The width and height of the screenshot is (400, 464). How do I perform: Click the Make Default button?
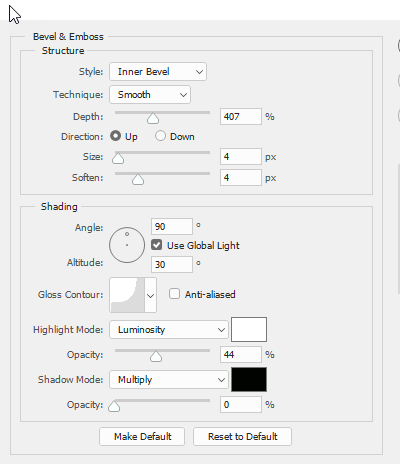[142, 437]
